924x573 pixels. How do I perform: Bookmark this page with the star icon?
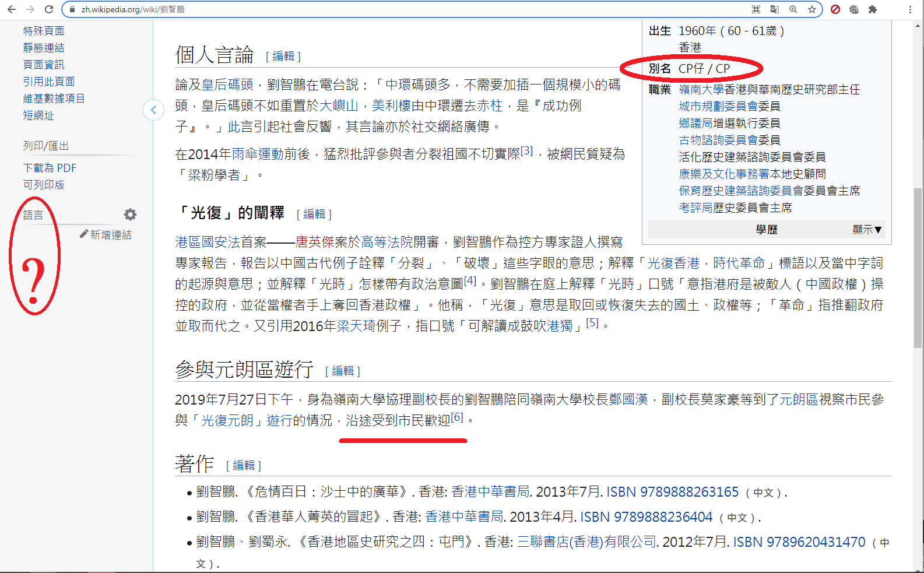click(811, 9)
